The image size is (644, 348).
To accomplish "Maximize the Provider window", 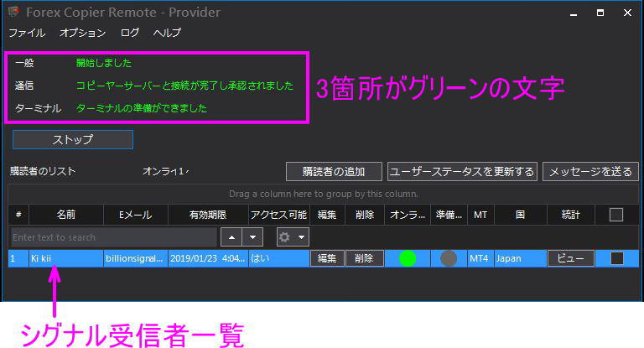I will [600, 13].
